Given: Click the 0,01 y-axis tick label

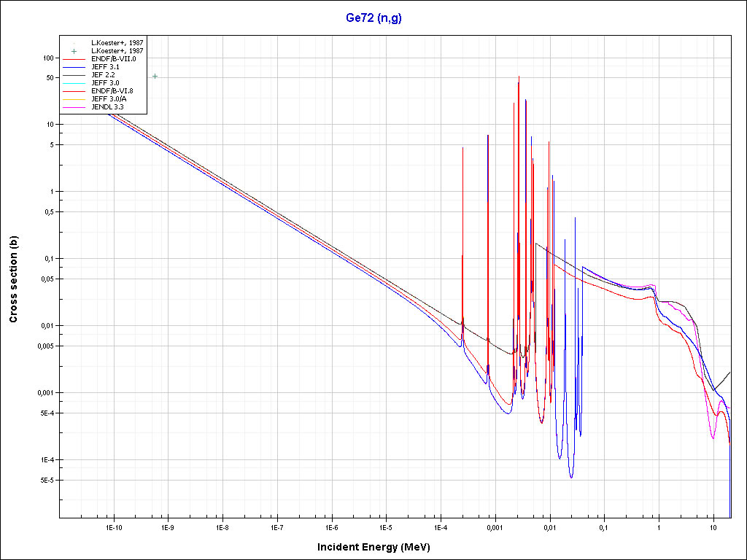Looking at the screenshot, I should coord(47,326).
